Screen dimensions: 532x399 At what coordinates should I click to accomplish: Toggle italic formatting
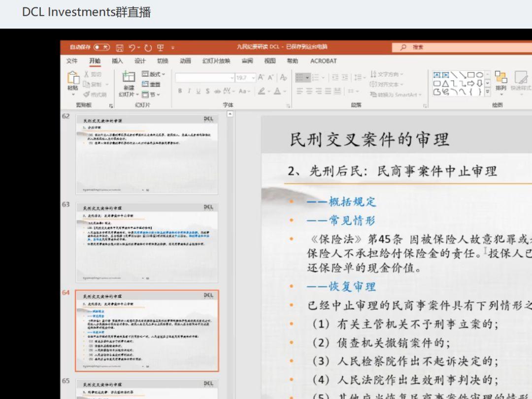189,91
